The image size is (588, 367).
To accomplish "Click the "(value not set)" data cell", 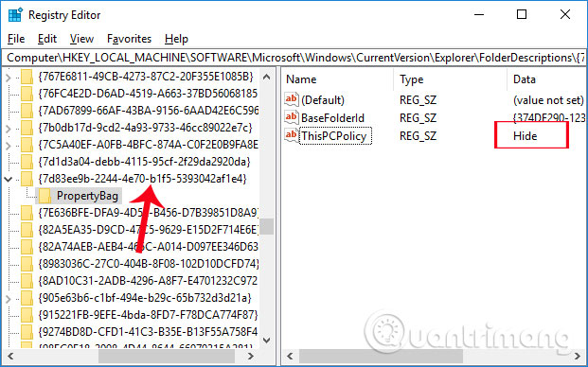I will click(x=548, y=100).
